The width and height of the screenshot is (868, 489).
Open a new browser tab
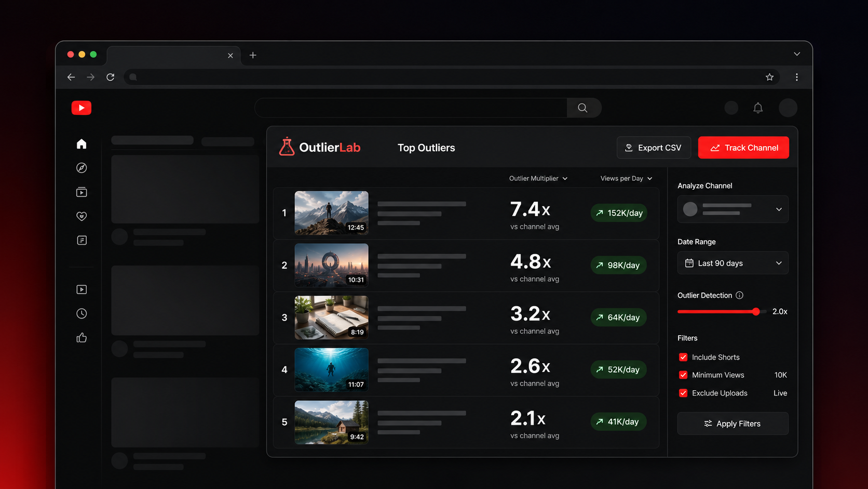[253, 55]
